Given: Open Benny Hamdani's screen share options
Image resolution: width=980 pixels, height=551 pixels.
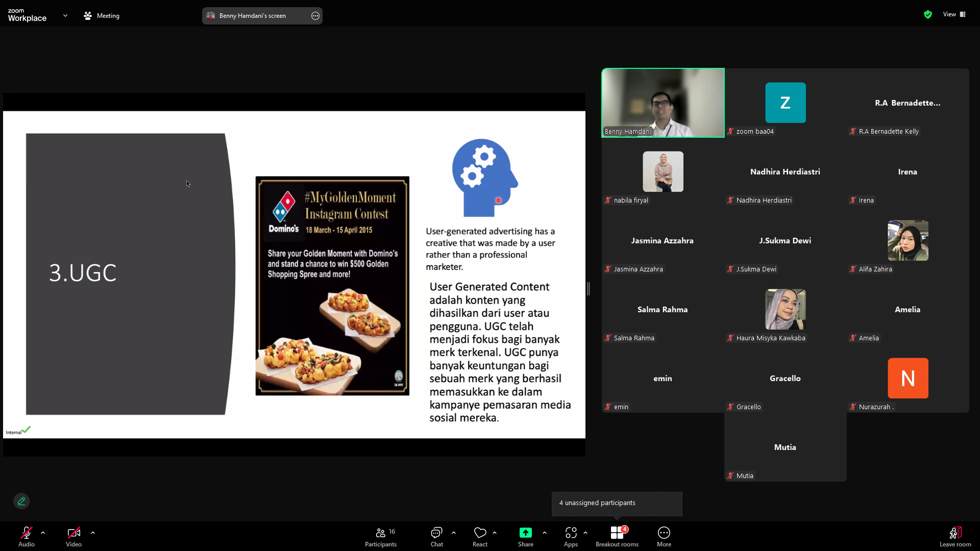Looking at the screenshot, I should (315, 16).
